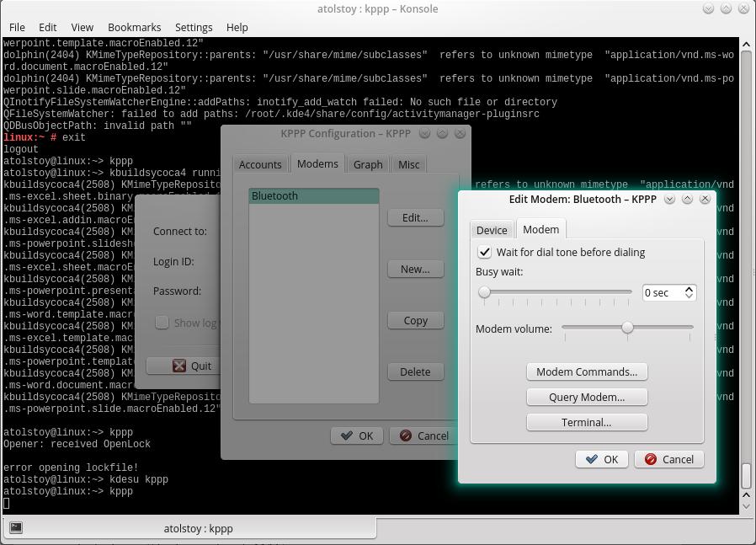756x545 pixels.
Task: Confirm Edit Modem dialog with OK
Action: point(602,459)
